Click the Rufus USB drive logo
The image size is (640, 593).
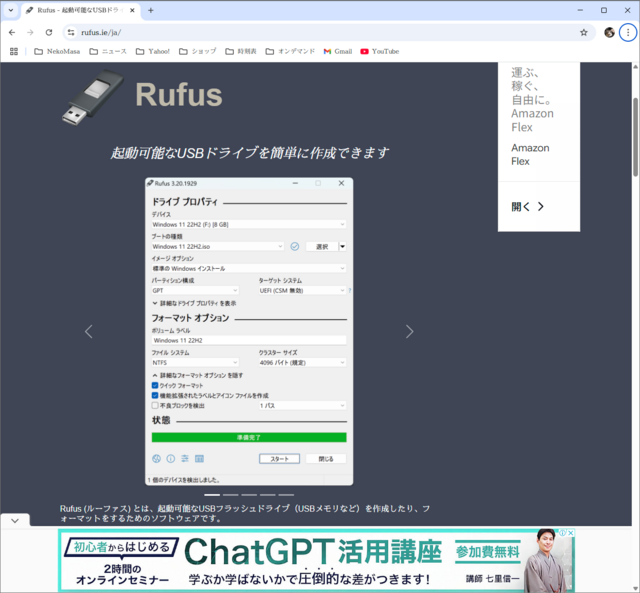coord(92,97)
